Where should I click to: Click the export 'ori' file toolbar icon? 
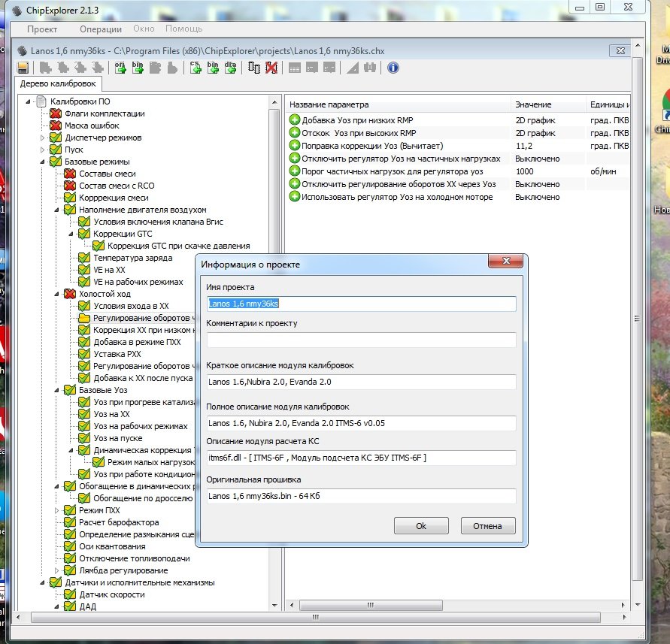[120, 68]
